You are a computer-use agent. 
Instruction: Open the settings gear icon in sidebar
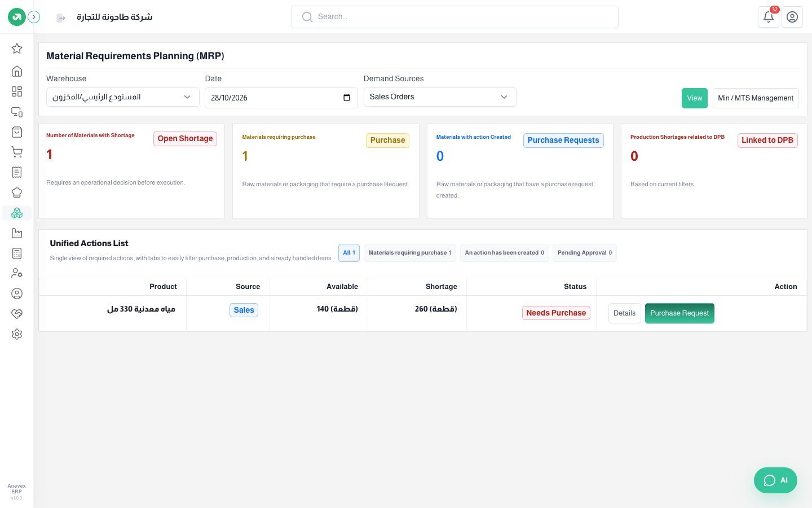tap(17, 334)
